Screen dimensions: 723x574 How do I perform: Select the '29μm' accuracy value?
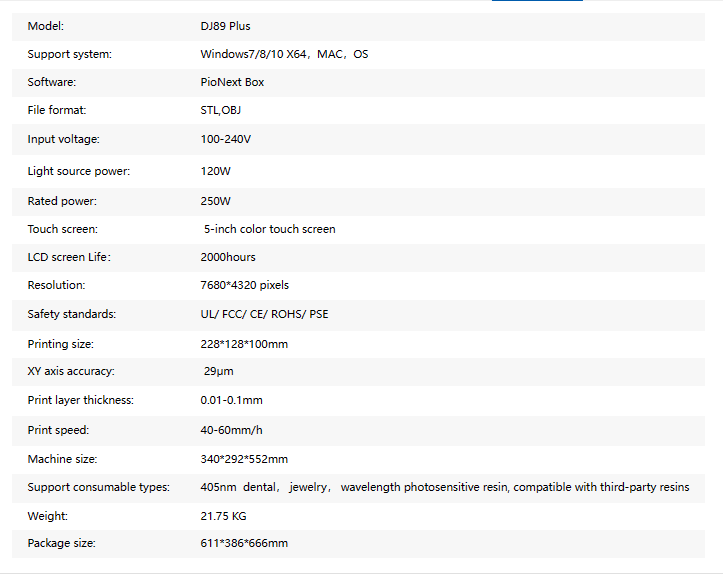point(219,371)
